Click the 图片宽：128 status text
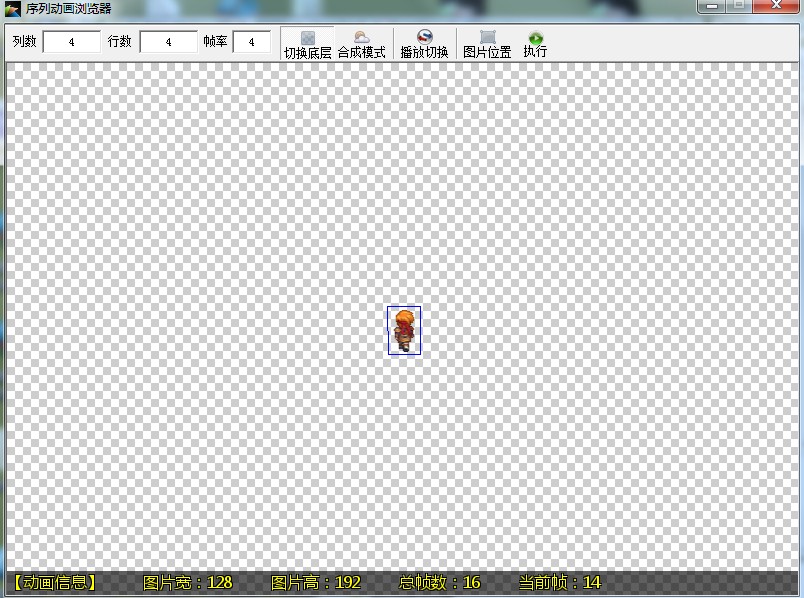The height and width of the screenshot is (598, 804). [x=187, y=583]
